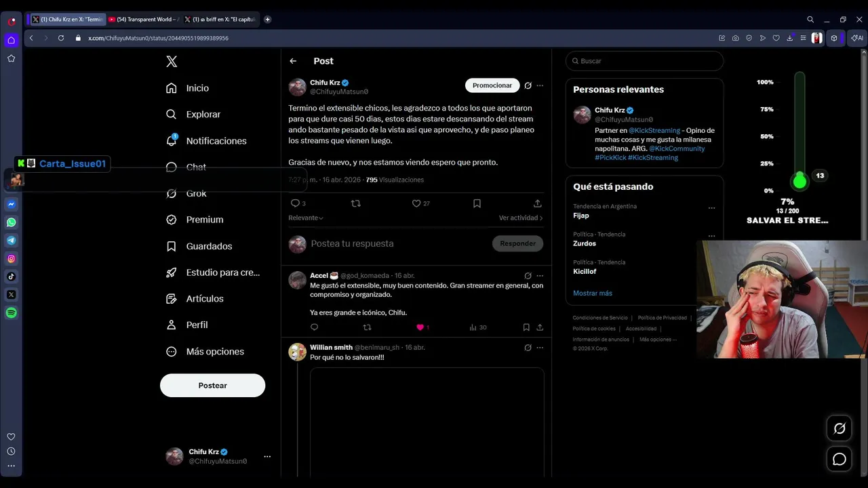This screenshot has height=488, width=868.
Task: Share Accel's comment
Action: tap(540, 327)
